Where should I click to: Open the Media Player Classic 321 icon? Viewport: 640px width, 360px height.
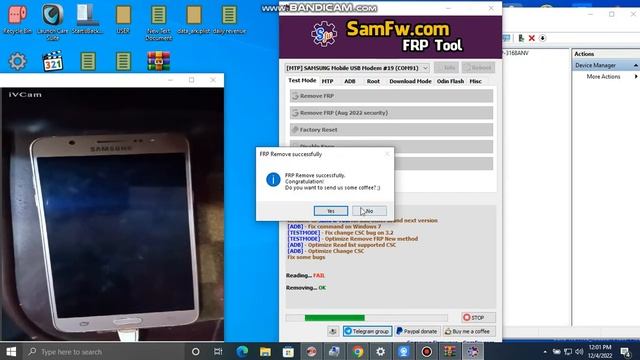tap(53, 61)
